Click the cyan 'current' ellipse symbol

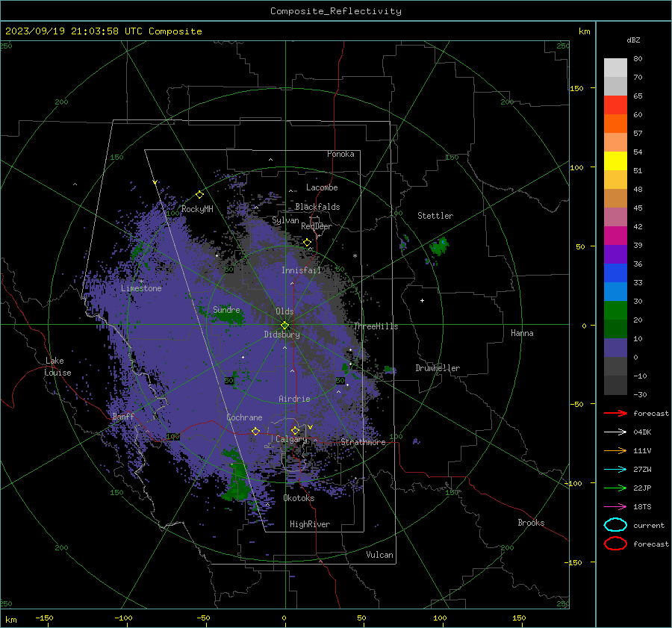(x=615, y=525)
